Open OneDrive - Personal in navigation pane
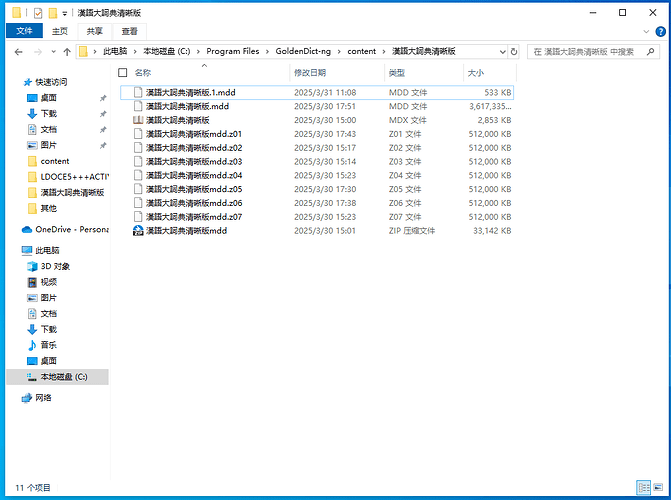671x500 pixels. pyautogui.click(x=72, y=229)
